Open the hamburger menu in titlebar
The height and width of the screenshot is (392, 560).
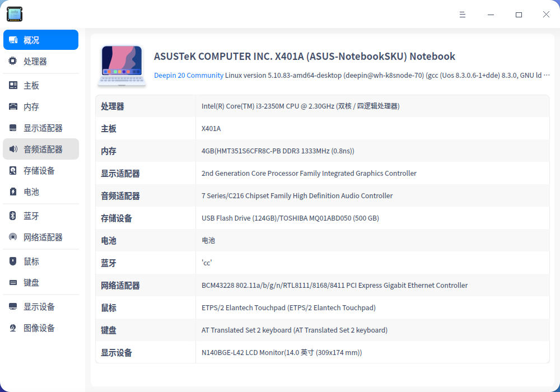pos(463,15)
